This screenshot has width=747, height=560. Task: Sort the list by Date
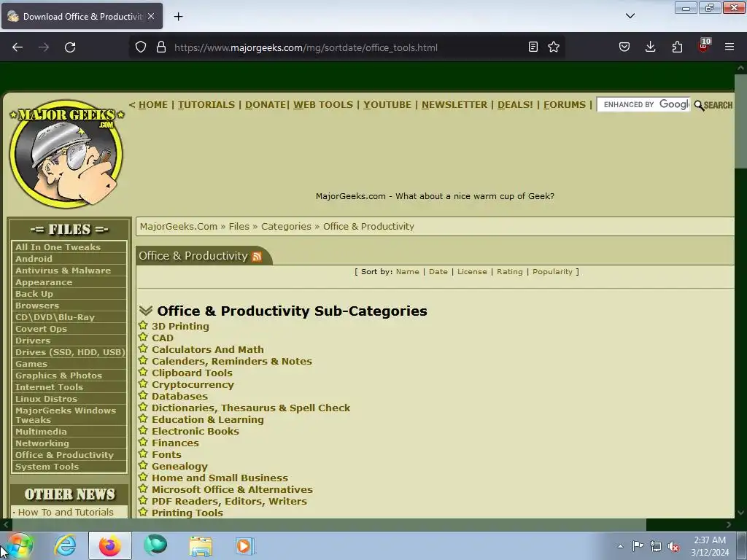coord(438,271)
